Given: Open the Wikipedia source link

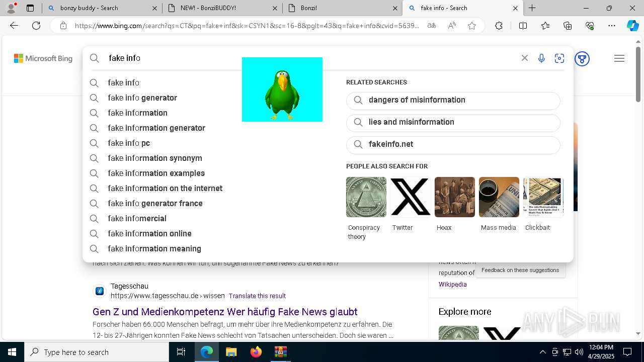Looking at the screenshot, I should pyautogui.click(x=452, y=285).
